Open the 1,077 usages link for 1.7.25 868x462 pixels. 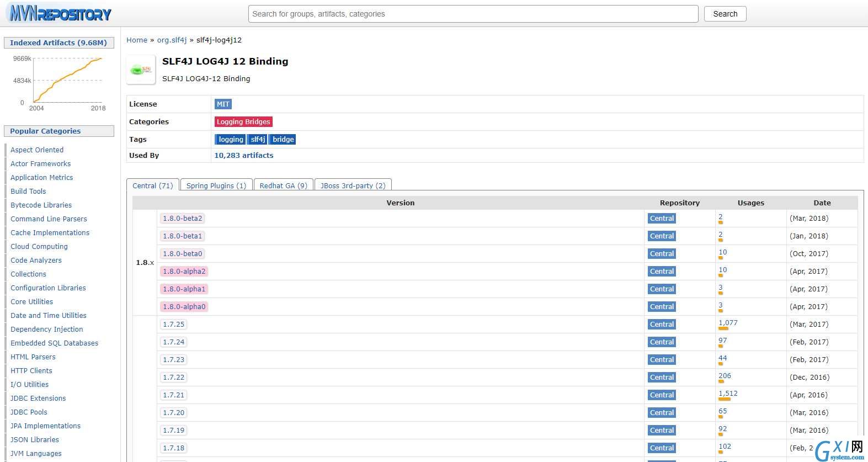(x=728, y=323)
